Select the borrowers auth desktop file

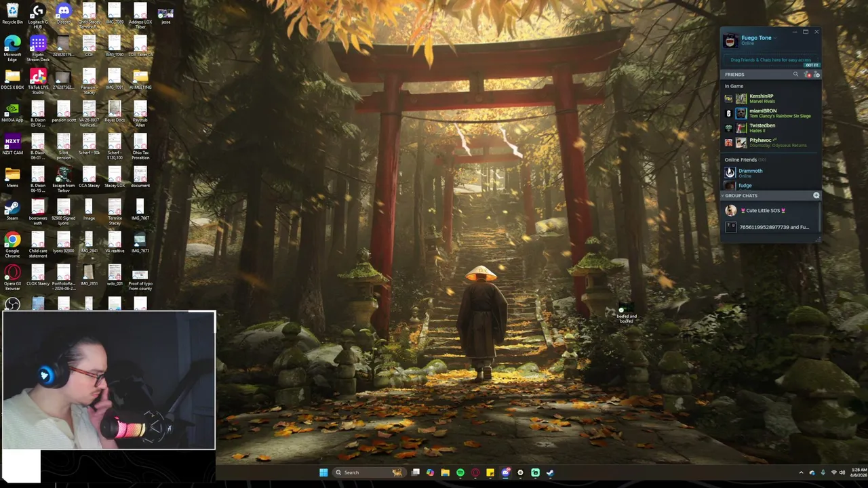click(38, 212)
